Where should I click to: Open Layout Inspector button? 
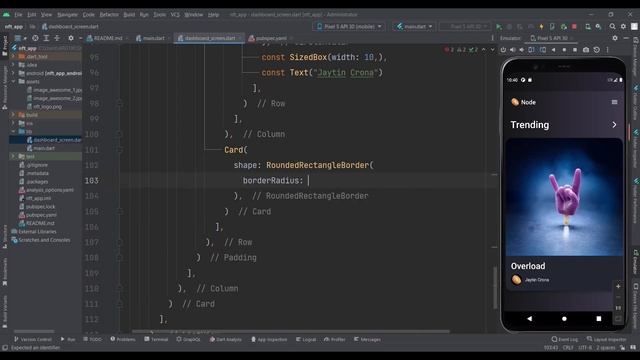point(606,339)
